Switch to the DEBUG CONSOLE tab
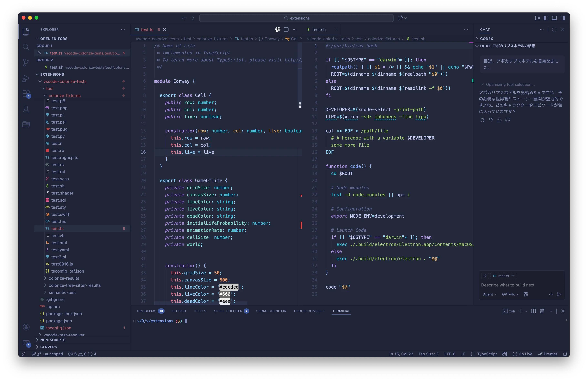 (x=309, y=311)
